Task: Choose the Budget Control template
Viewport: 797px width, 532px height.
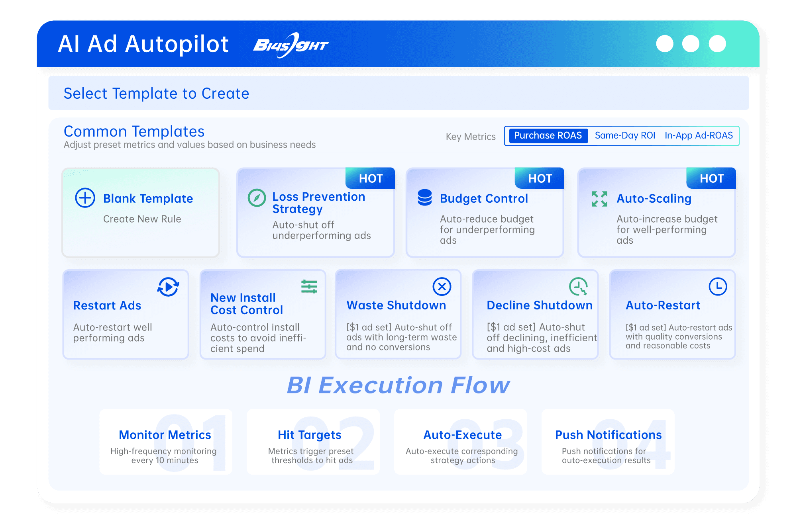Action: click(x=485, y=213)
